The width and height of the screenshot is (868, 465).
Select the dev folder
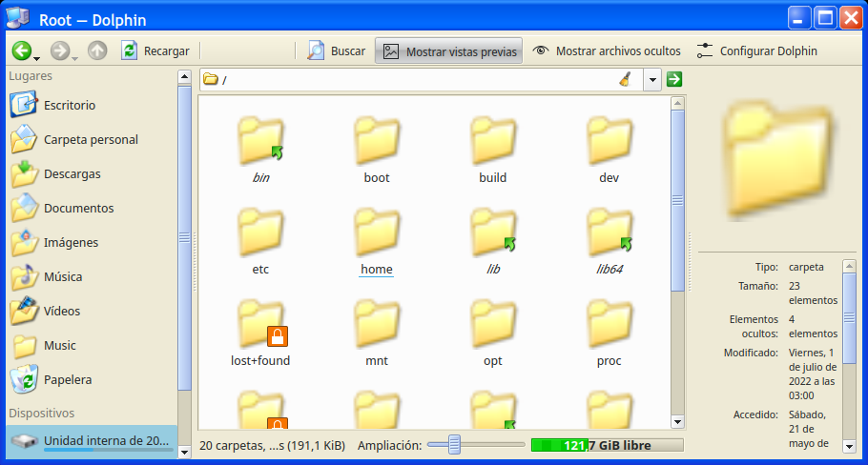[x=609, y=151]
